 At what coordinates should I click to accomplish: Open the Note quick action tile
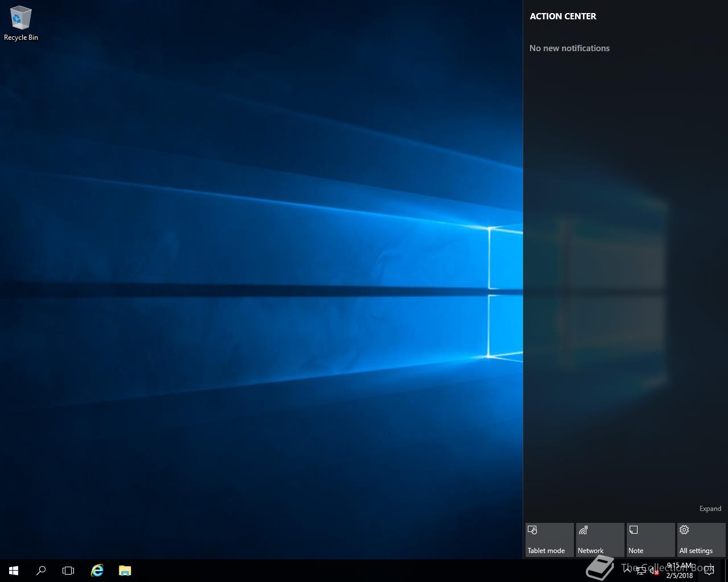(x=651, y=540)
